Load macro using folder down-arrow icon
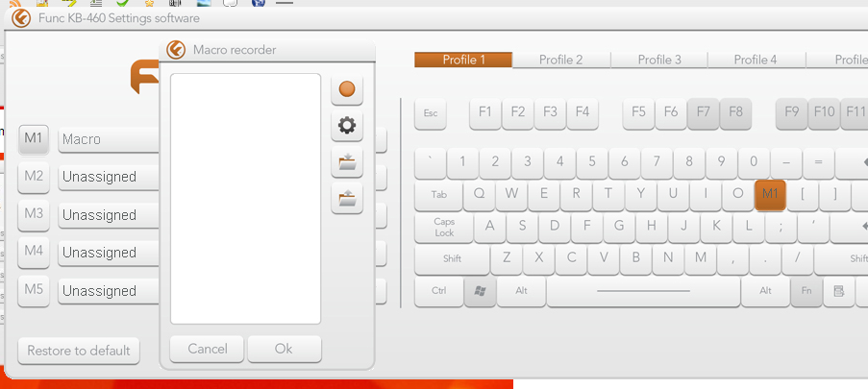This screenshot has width=868, height=389. [347, 162]
